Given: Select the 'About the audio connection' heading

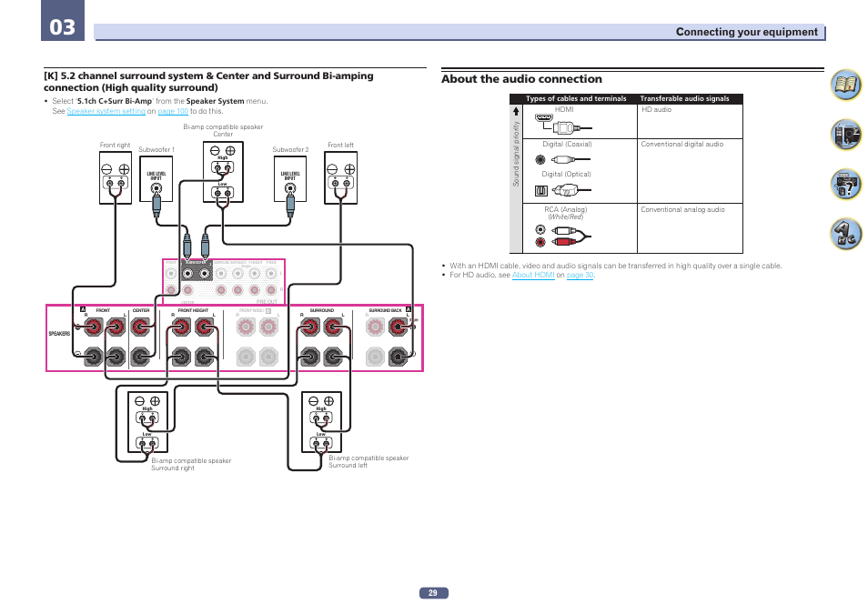Looking at the screenshot, I should coord(521,79).
